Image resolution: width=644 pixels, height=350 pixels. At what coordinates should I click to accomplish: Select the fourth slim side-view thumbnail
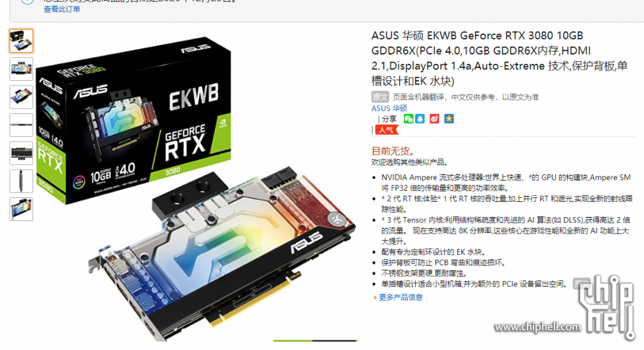21,125
